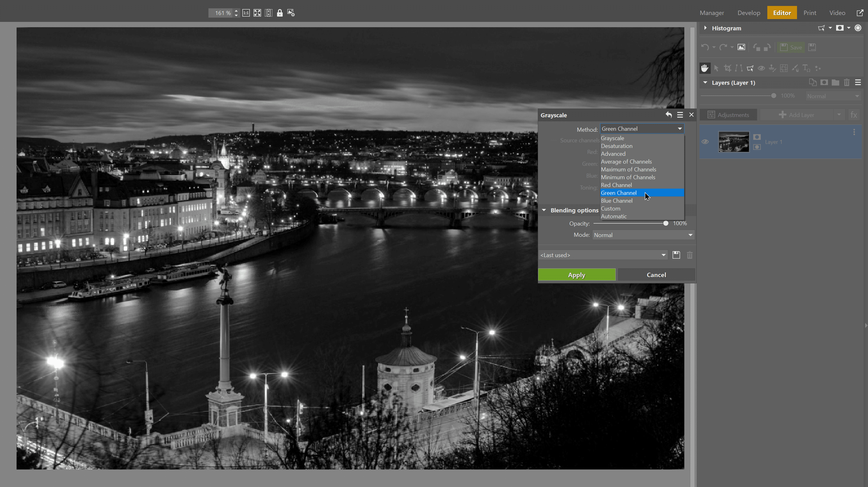Image resolution: width=868 pixels, height=487 pixels.
Task: Click the Save As floppy icon
Action: coord(812,47)
